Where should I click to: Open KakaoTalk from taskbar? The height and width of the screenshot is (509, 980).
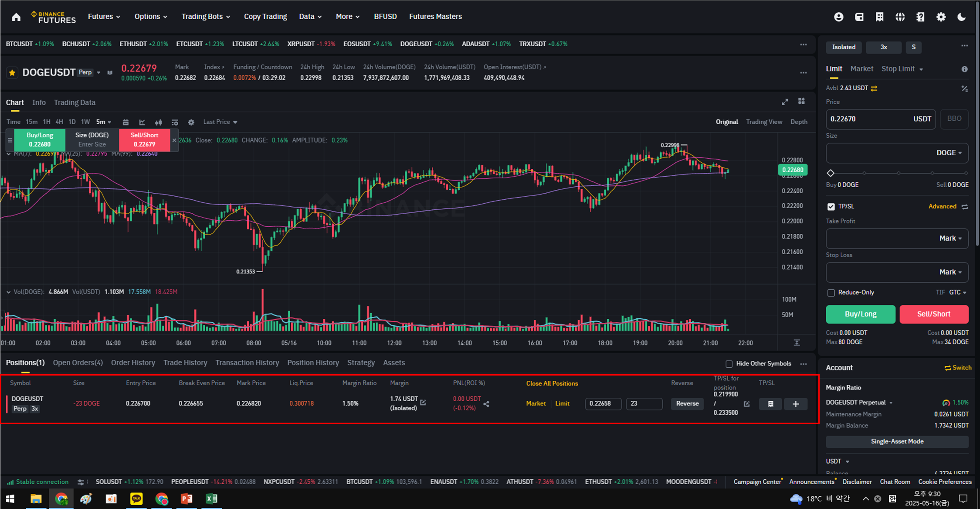pyautogui.click(x=136, y=499)
